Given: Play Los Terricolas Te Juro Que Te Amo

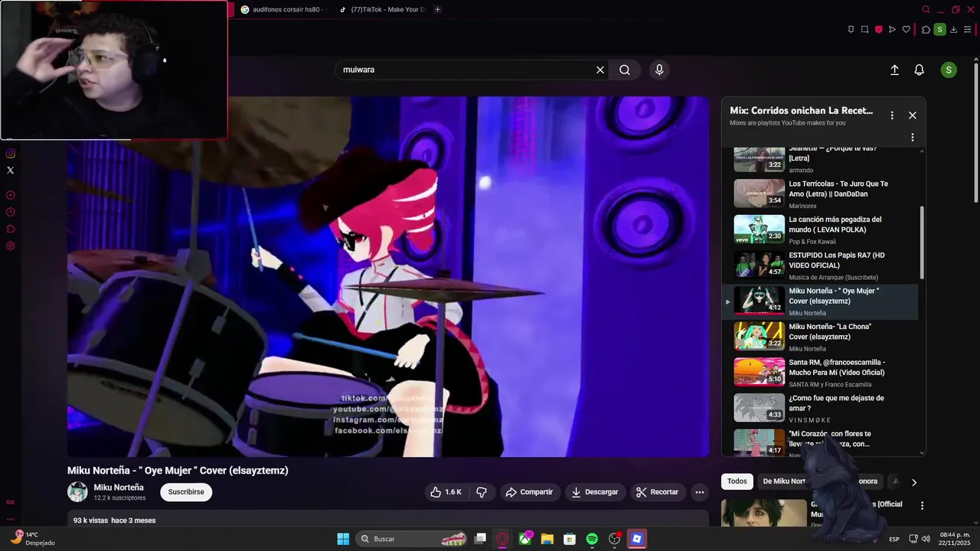Looking at the screenshot, I should click(x=820, y=194).
